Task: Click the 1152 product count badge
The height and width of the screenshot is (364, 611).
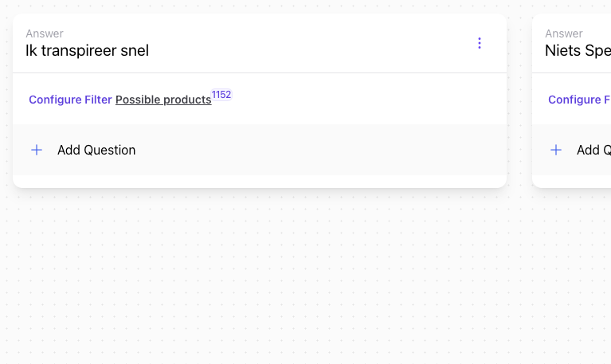Action: point(221,95)
